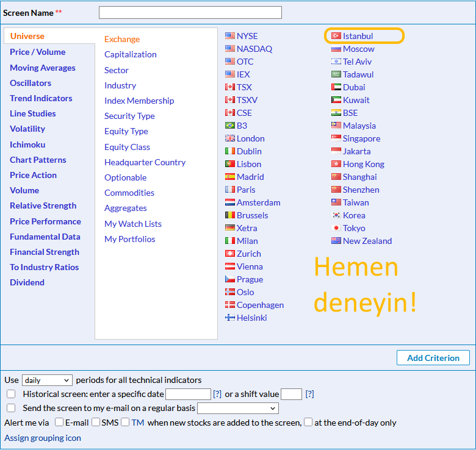Screen dimensions: 476x450
Task: Focus the specific date input field
Action: click(188, 394)
